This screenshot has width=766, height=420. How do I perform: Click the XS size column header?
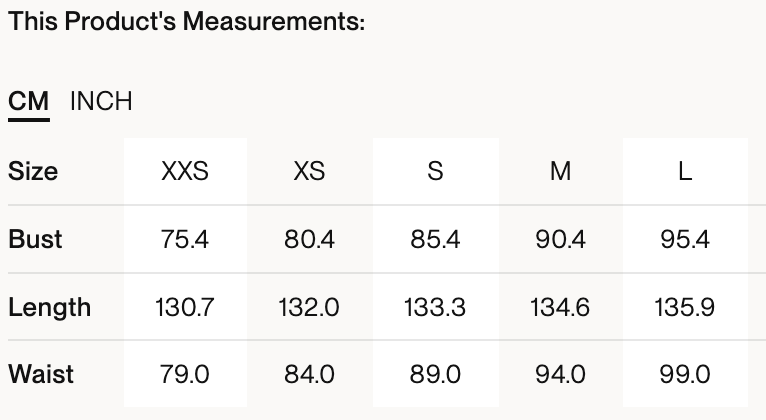point(310,171)
